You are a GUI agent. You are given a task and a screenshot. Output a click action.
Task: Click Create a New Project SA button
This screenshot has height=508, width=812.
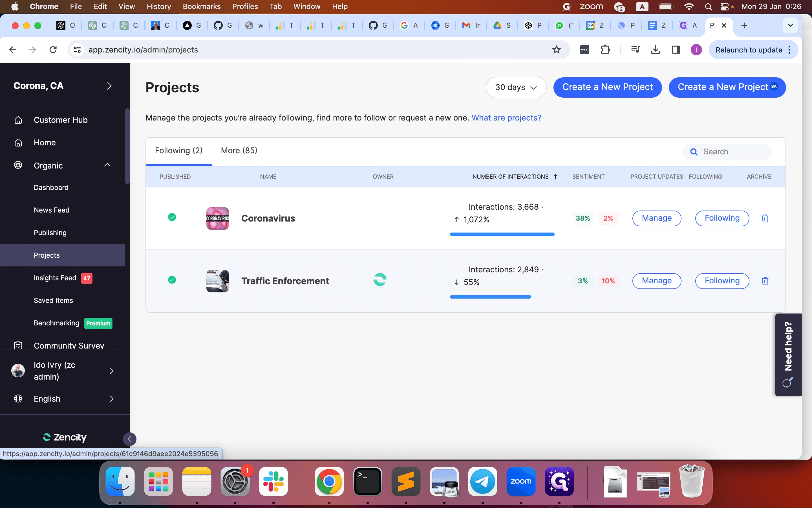tap(727, 87)
